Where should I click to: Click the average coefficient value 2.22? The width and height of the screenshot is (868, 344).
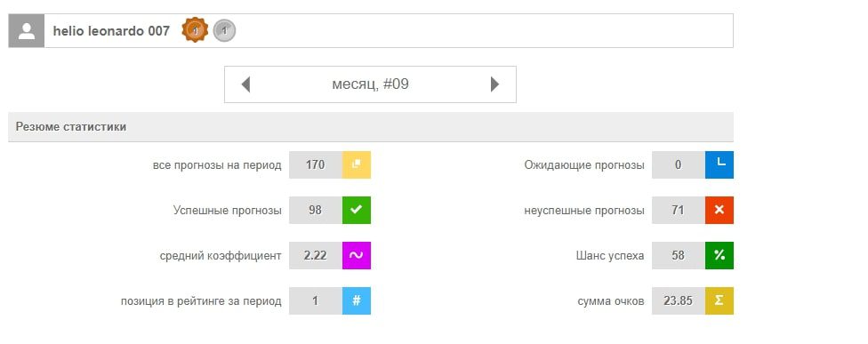[x=315, y=255]
